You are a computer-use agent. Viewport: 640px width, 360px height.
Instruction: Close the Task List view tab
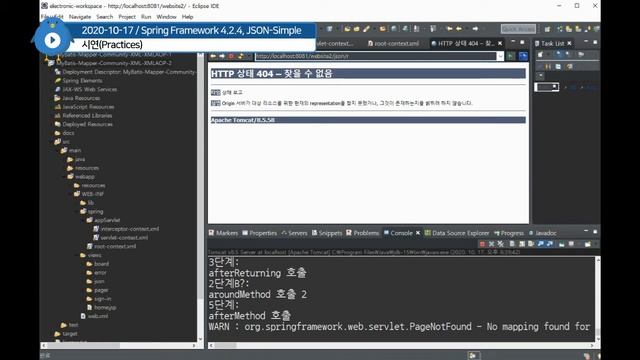coord(569,43)
